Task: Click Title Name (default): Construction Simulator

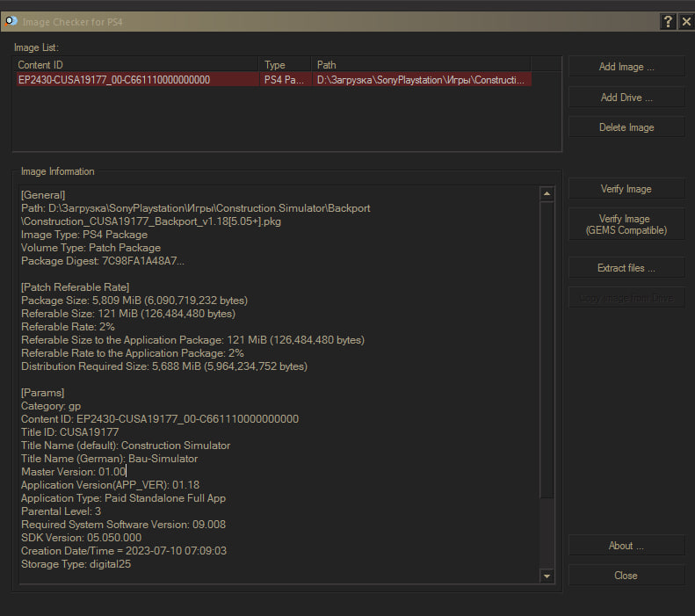Action: [x=126, y=446]
